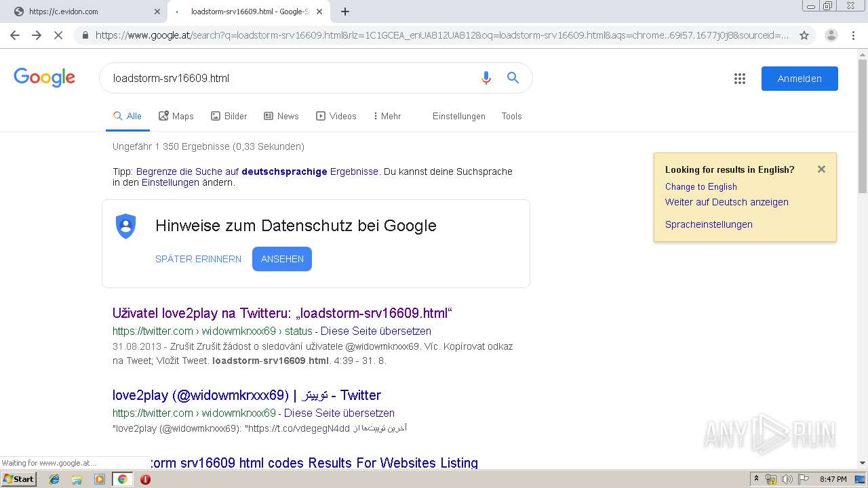Screen dimensions: 868x488
Task: Open Spracheinstellungen link
Action: coord(709,224)
